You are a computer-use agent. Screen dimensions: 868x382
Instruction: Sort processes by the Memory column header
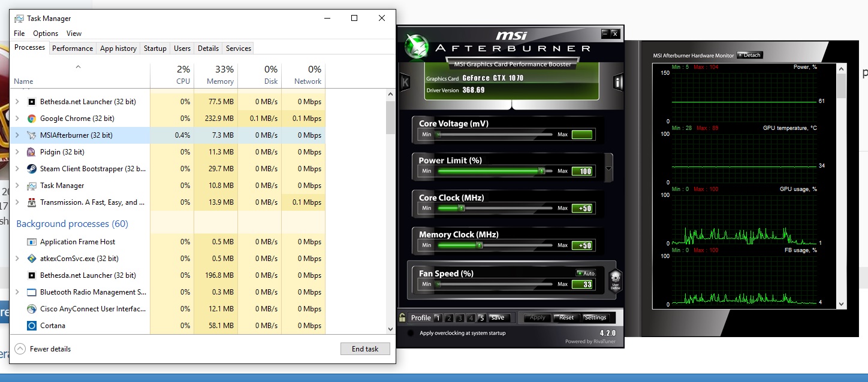[x=216, y=75]
